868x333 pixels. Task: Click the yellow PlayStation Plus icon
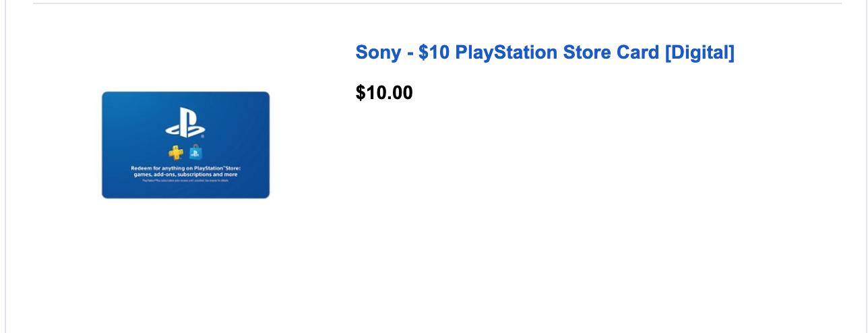coord(176,153)
